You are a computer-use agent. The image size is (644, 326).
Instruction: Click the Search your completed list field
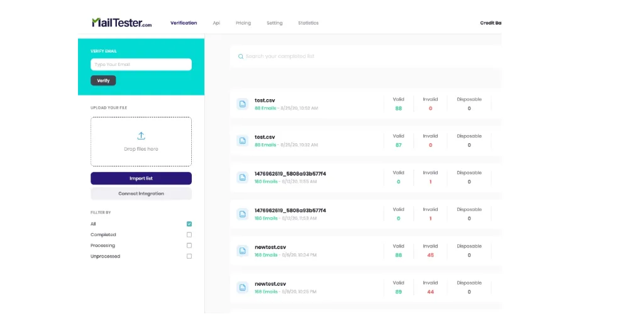365,56
